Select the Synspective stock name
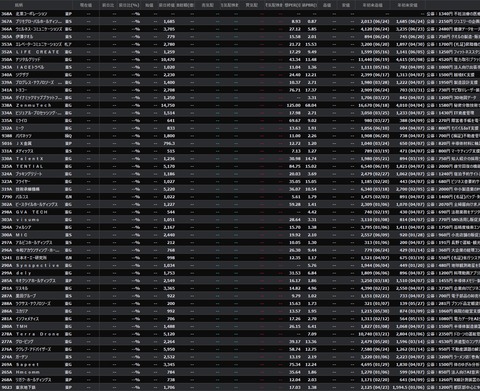The height and width of the screenshot is (391, 480). (38, 265)
